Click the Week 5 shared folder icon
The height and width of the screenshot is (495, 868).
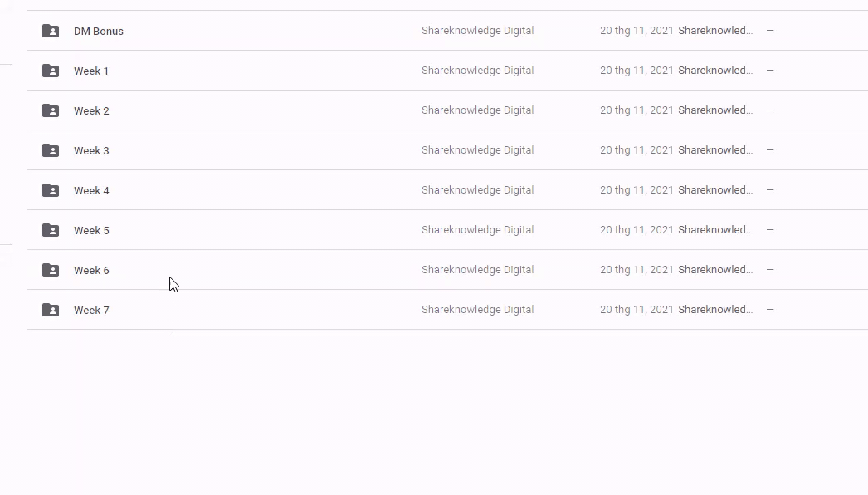pos(51,230)
